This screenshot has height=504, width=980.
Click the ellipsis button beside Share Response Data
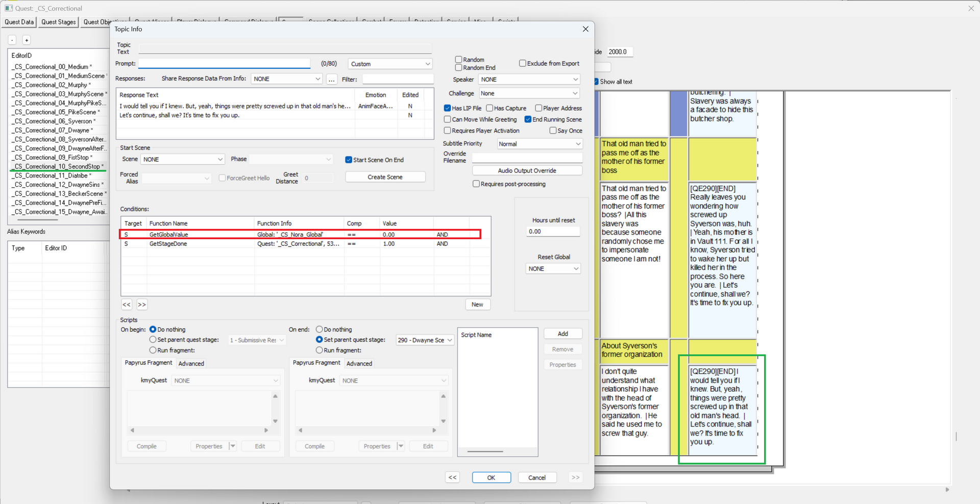pyautogui.click(x=332, y=79)
